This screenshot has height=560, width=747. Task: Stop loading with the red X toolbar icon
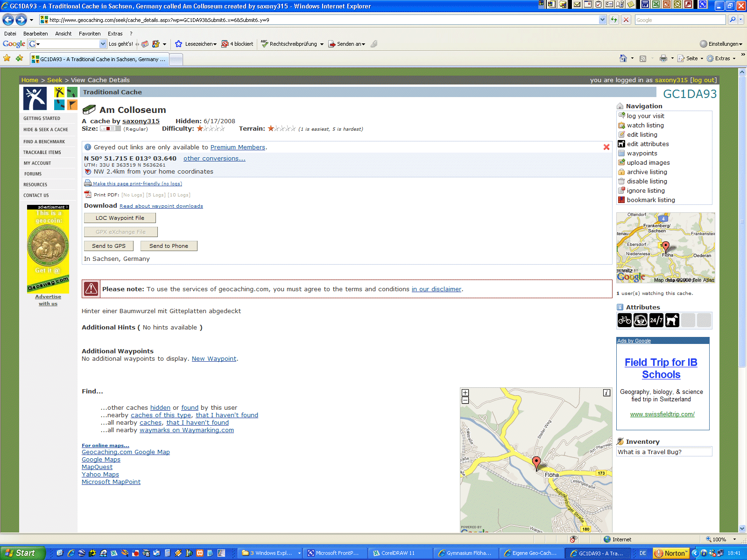(x=626, y=20)
